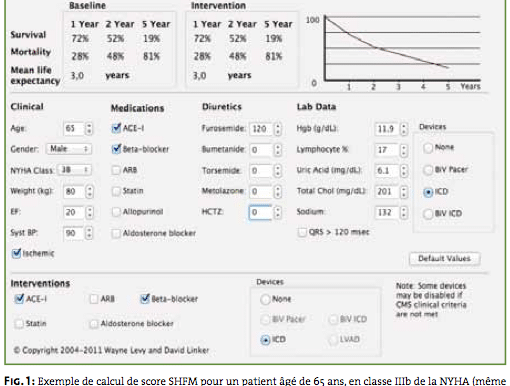
Task: Focus the Bumetanide dose field
Action: 261,150
